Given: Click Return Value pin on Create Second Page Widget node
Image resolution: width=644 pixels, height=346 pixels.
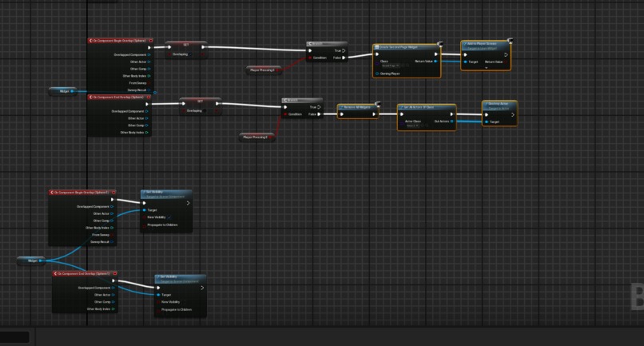Looking at the screenshot, I should point(435,62).
